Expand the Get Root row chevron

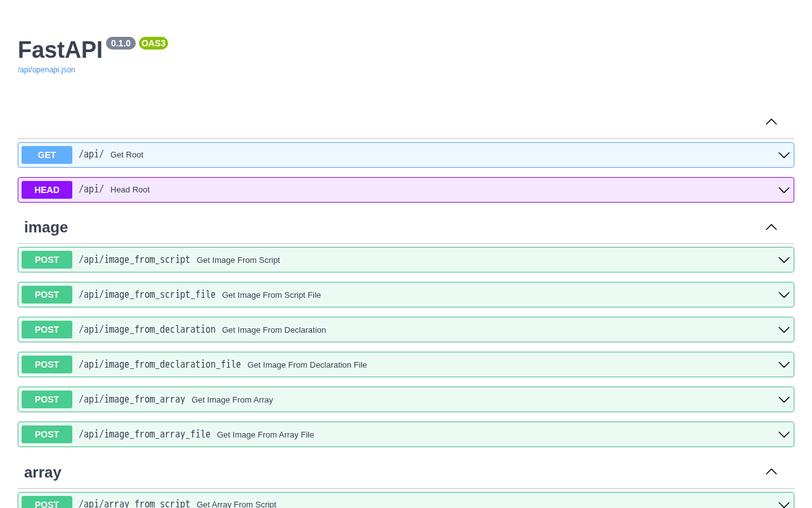784,155
